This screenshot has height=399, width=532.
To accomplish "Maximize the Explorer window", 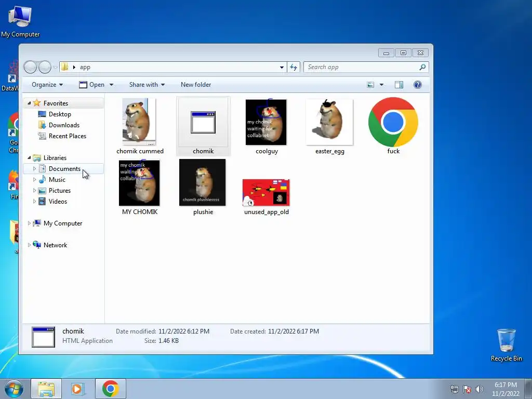I will 403,52.
